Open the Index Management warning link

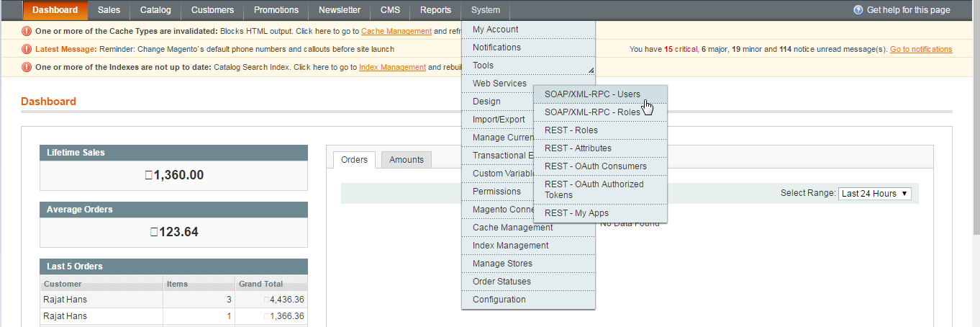(392, 67)
